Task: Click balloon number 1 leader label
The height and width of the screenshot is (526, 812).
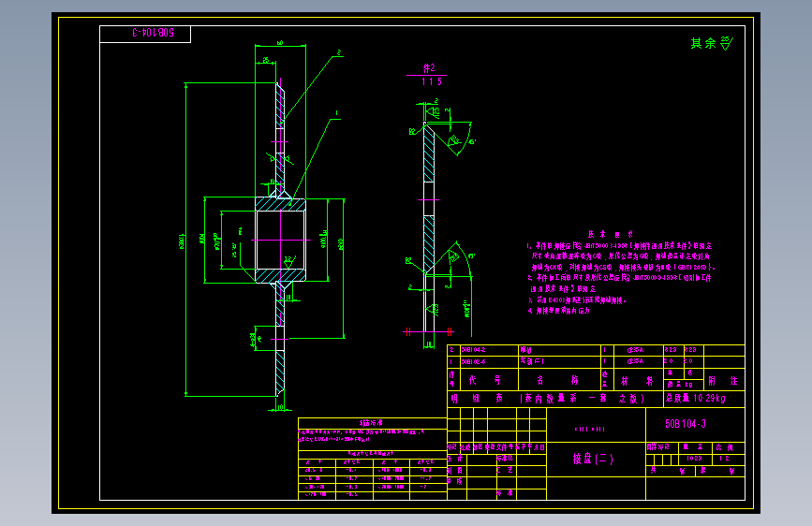Action: pyautogui.click(x=336, y=113)
